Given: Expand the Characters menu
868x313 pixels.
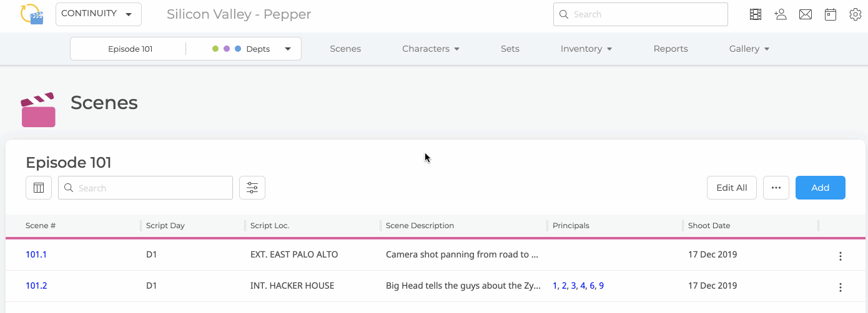Looking at the screenshot, I should (x=431, y=49).
